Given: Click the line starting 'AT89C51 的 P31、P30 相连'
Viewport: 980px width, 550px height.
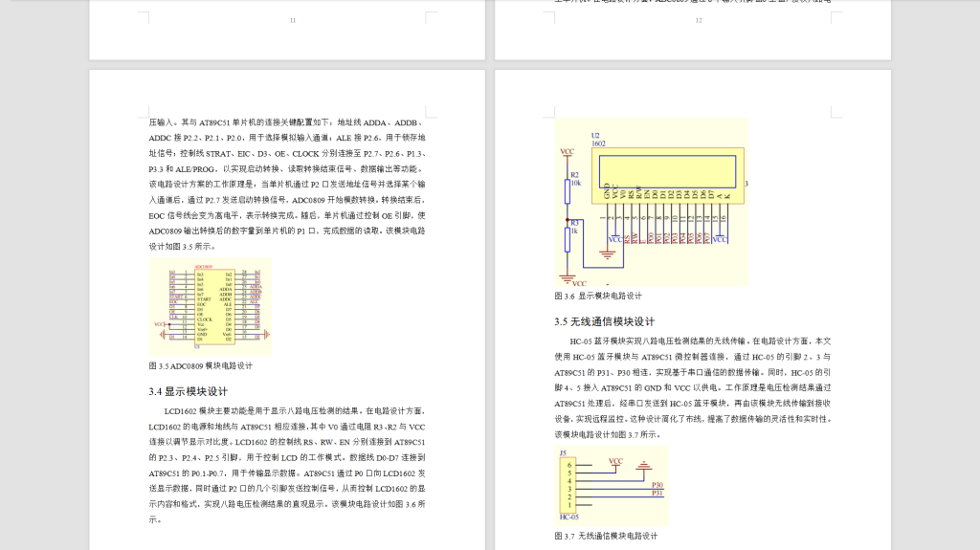Looking at the screenshot, I should tap(693, 372).
